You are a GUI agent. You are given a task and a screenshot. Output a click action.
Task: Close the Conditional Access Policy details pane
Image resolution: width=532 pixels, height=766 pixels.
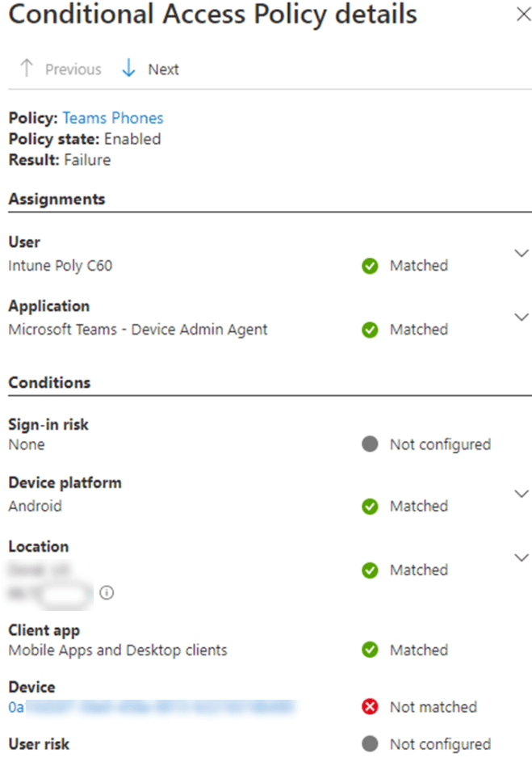[523, 14]
